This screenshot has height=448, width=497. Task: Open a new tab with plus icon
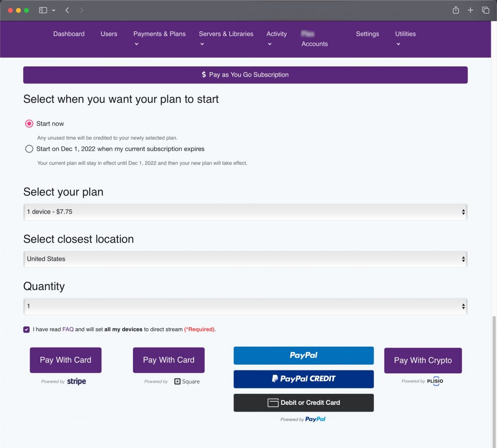(x=470, y=10)
